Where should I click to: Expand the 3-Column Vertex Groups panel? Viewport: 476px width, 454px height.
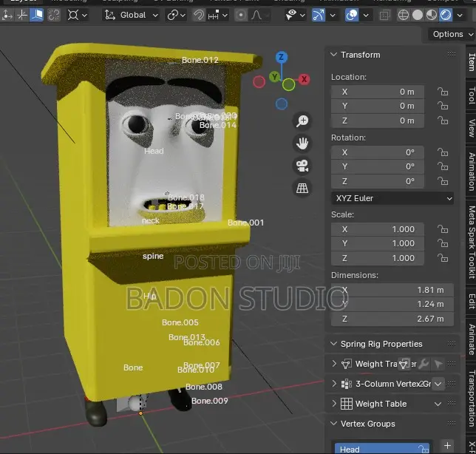pos(334,384)
